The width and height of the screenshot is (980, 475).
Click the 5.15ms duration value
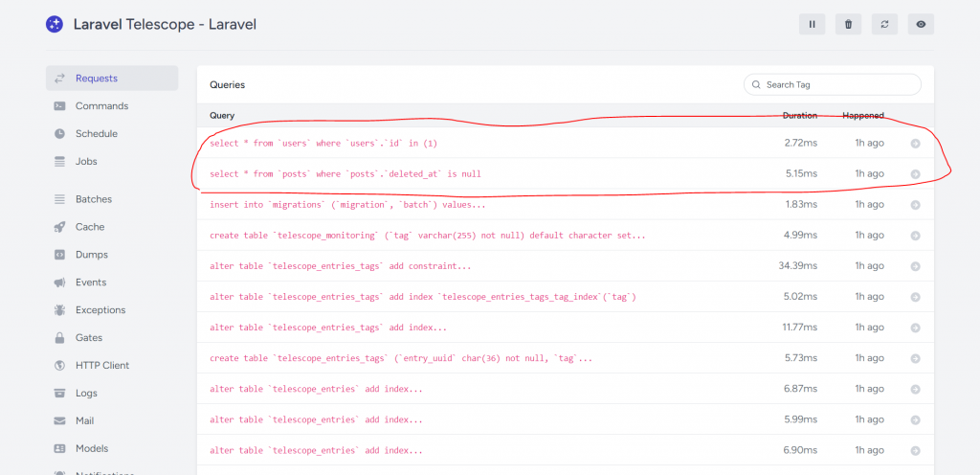(801, 173)
